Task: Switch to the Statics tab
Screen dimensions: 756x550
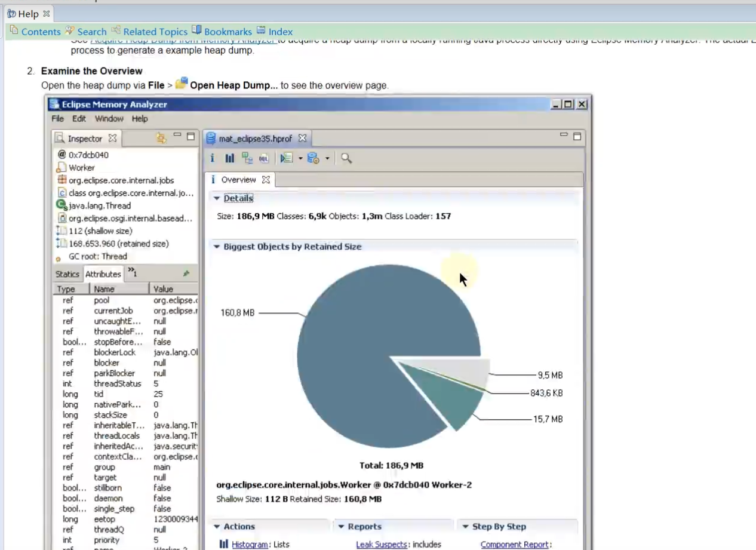Action: 67,274
